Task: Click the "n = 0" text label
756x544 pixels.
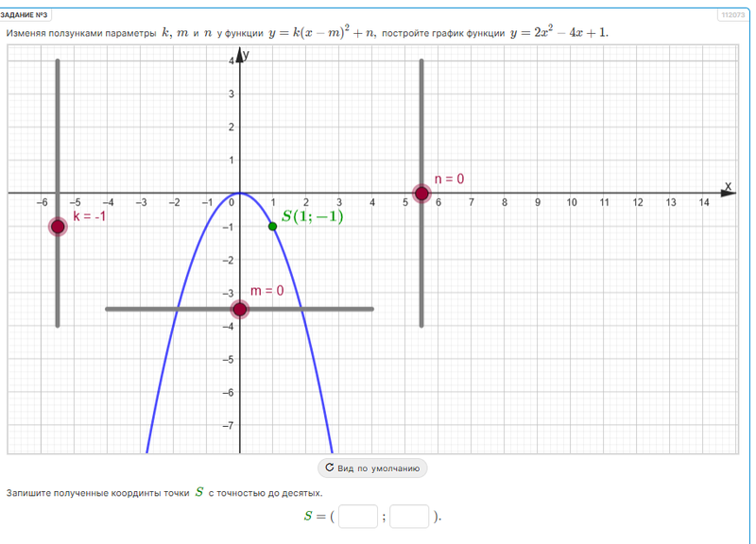Action: [449, 178]
